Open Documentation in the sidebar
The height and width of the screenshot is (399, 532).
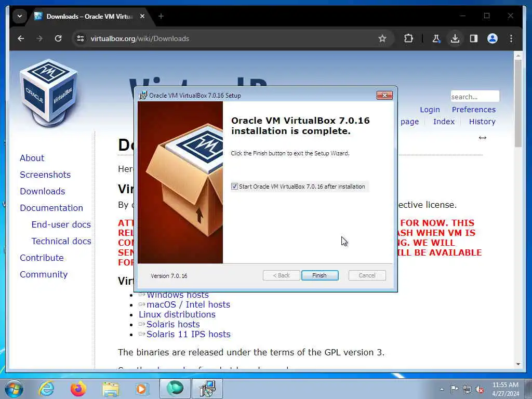pos(51,208)
